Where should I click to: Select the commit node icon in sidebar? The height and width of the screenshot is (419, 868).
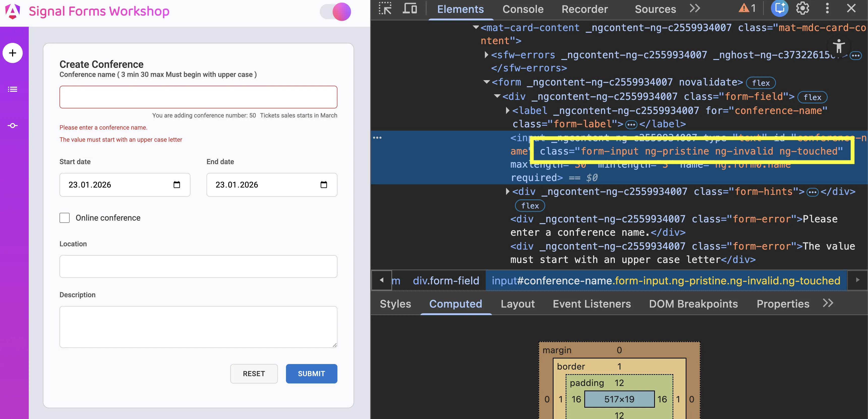(x=12, y=125)
